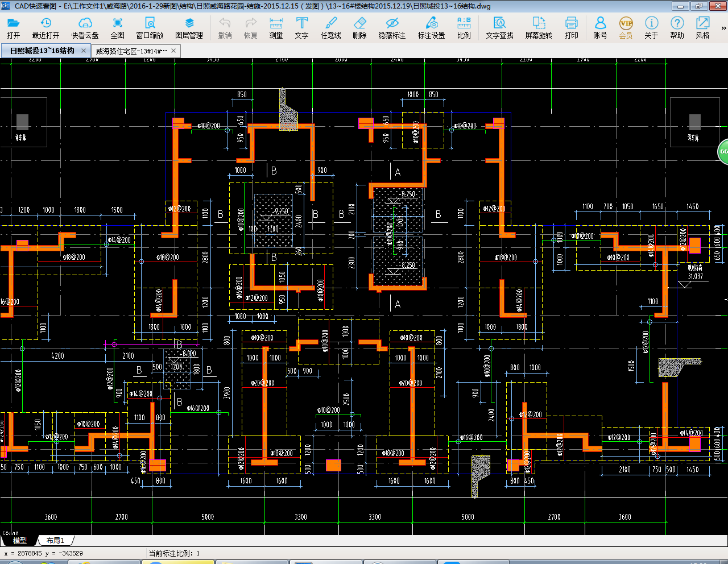Open 标注设置 annotation settings
The height and width of the screenshot is (564, 728).
click(x=432, y=28)
